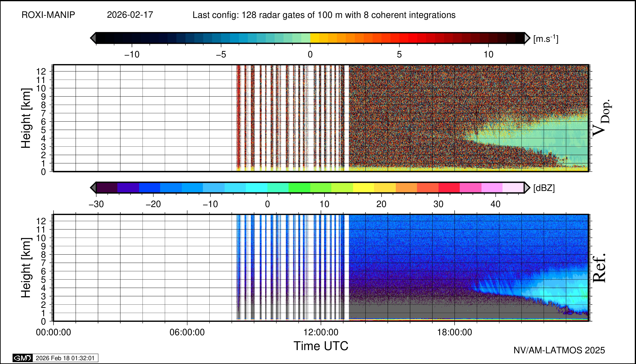Image resolution: width=636 pixels, height=364 pixels.
Task: Click the 06:00:00 time axis label
Action: pyautogui.click(x=187, y=332)
